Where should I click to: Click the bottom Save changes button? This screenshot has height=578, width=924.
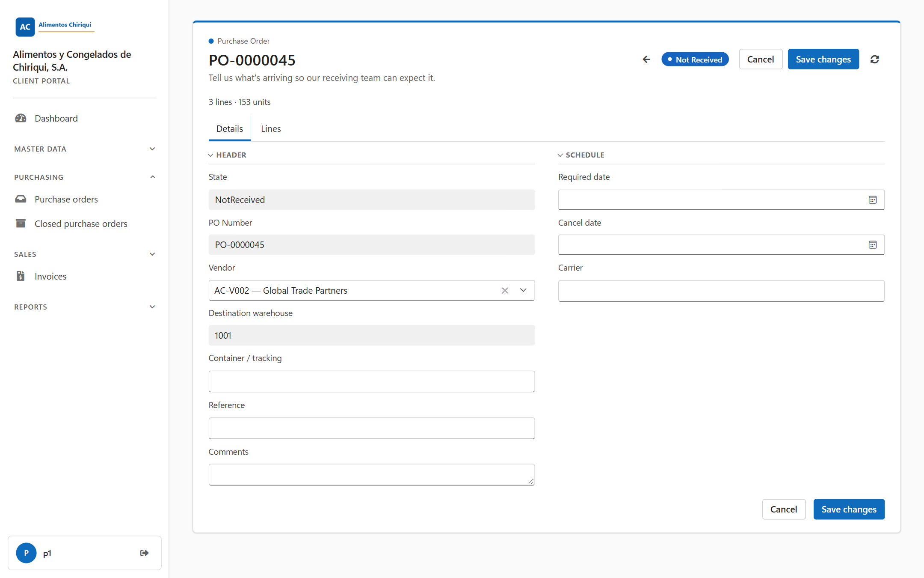[849, 509]
